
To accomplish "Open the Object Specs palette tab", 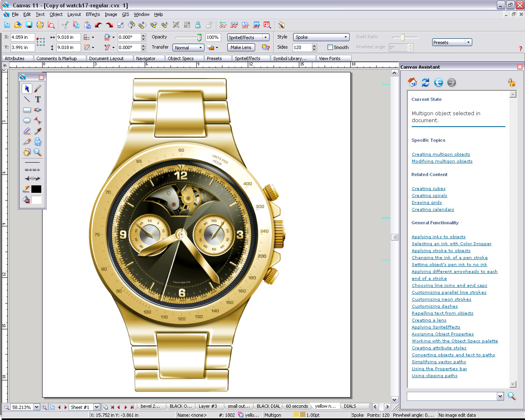I will pyautogui.click(x=181, y=58).
